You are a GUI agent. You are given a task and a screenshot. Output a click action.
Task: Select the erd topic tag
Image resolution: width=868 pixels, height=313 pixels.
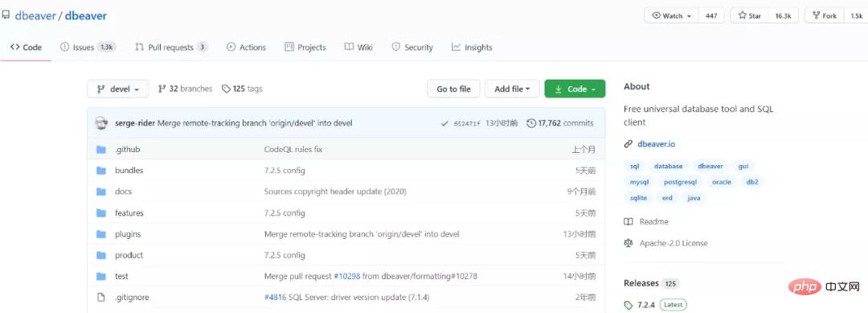(667, 198)
